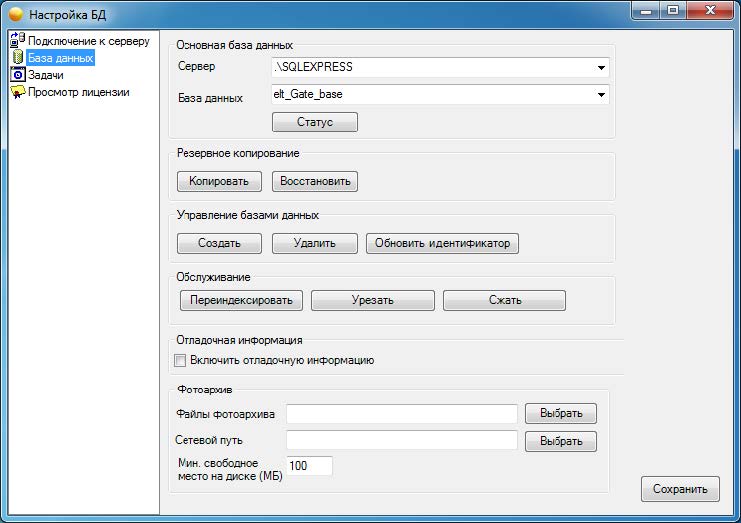The width and height of the screenshot is (741, 523).
Task: Click the Сетевой путь input field
Action: [x=401, y=440]
